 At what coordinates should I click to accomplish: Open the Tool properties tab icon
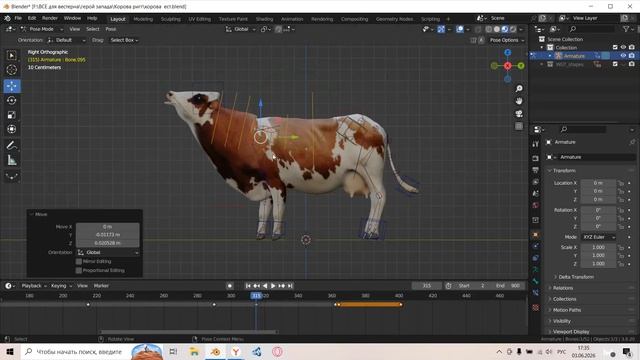pyautogui.click(x=536, y=144)
